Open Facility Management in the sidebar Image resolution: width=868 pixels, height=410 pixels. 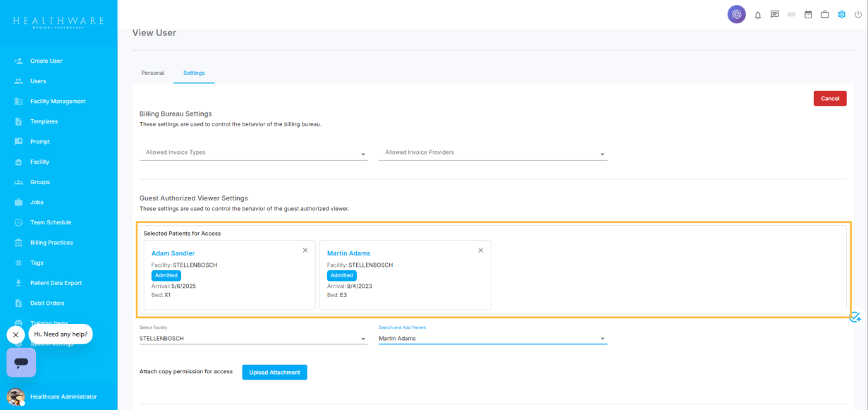coord(58,102)
